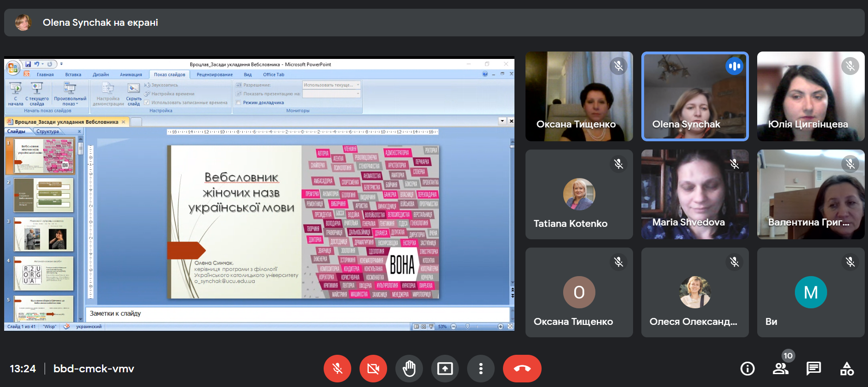Adjust the PowerPoint zoom slider
This screenshot has width=868, height=387.
468,326
